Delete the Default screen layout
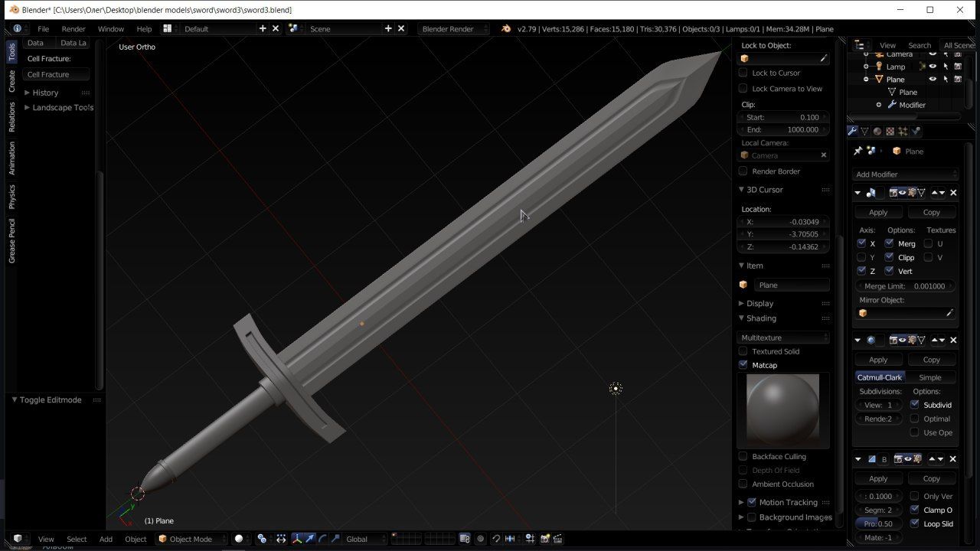Screen dimensions: 980x551 pos(276,28)
